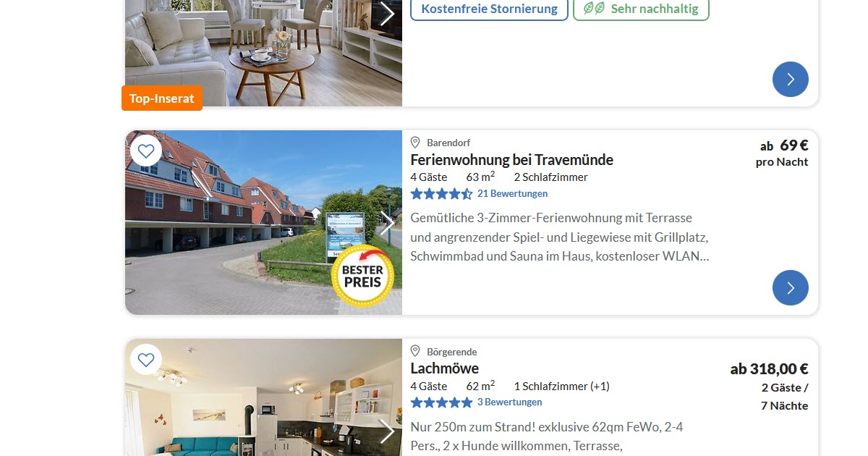This screenshot has width=868, height=456.
Task: Click the Sehr nachhaltig sustainability badge
Action: (641, 9)
